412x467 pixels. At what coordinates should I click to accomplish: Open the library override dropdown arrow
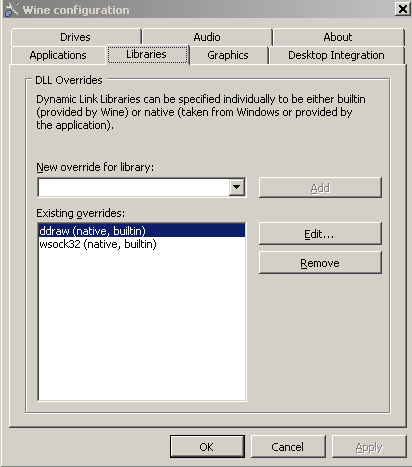[237, 187]
